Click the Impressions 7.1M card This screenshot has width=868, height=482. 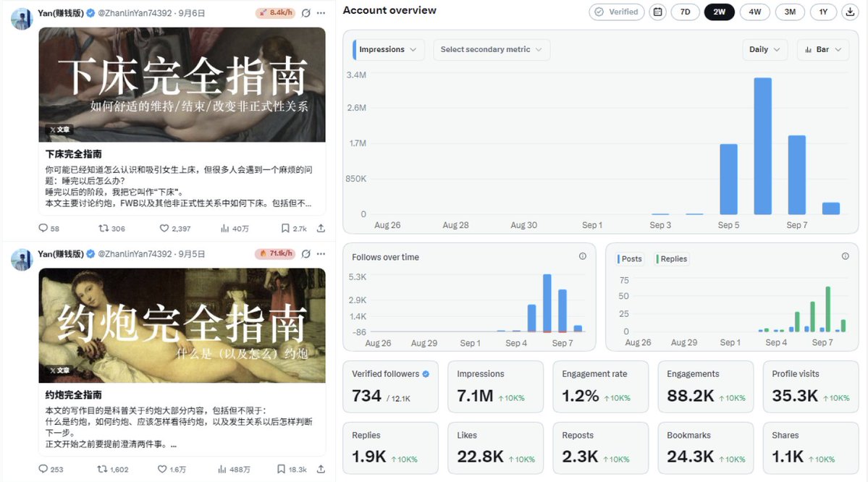[x=495, y=386]
